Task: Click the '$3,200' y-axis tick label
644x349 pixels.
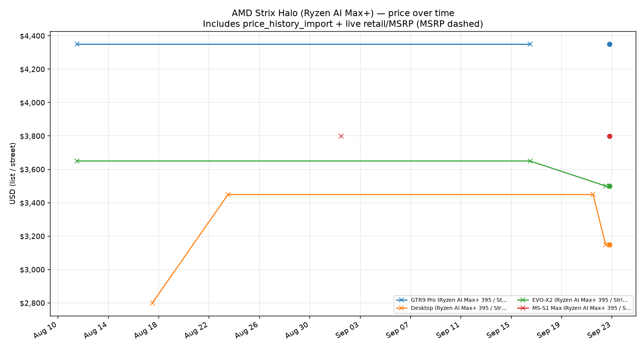Action: [x=32, y=236]
